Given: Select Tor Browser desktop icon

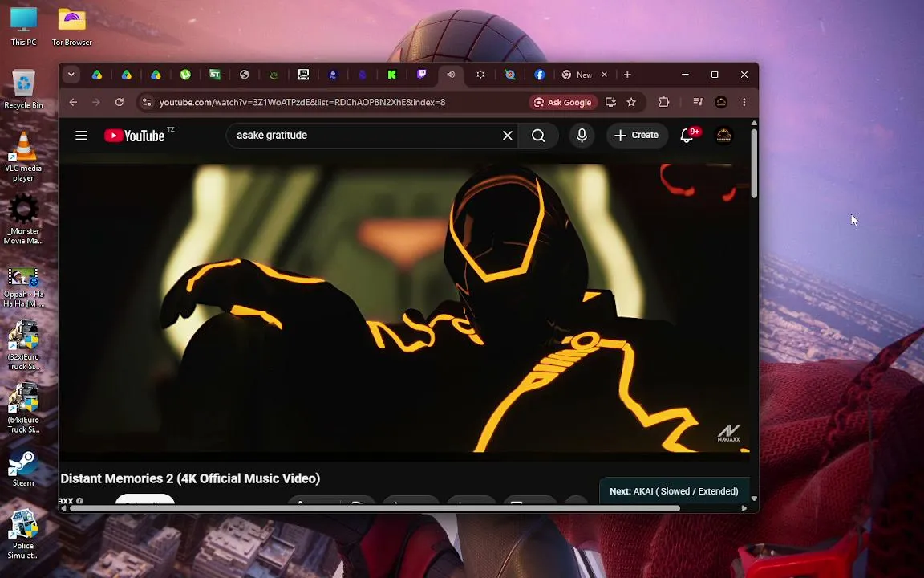Looking at the screenshot, I should (72, 26).
